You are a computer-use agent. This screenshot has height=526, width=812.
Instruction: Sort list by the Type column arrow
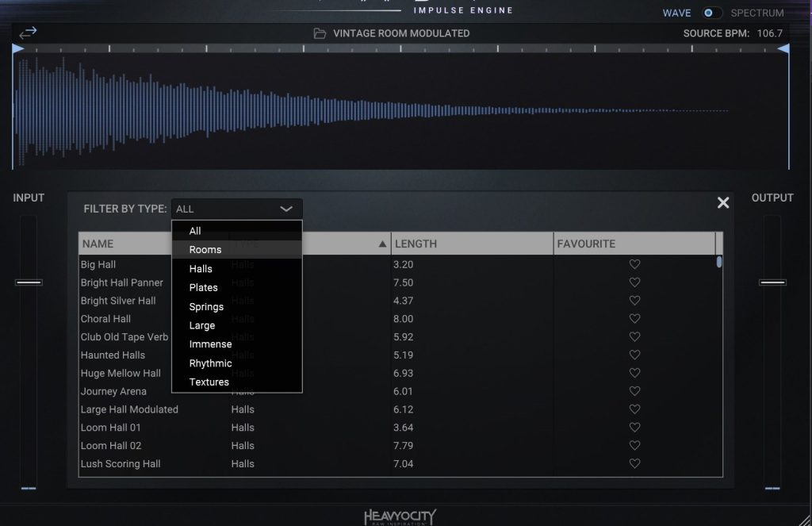click(383, 244)
